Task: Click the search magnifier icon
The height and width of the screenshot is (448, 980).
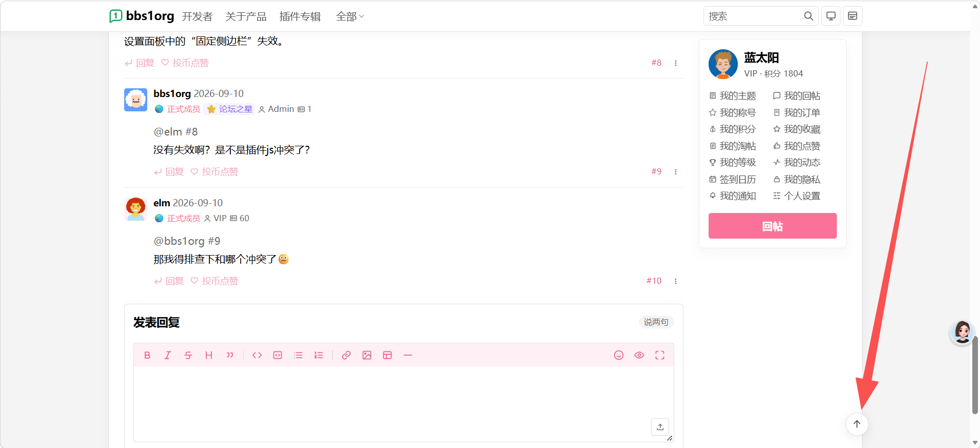Action: click(x=809, y=16)
